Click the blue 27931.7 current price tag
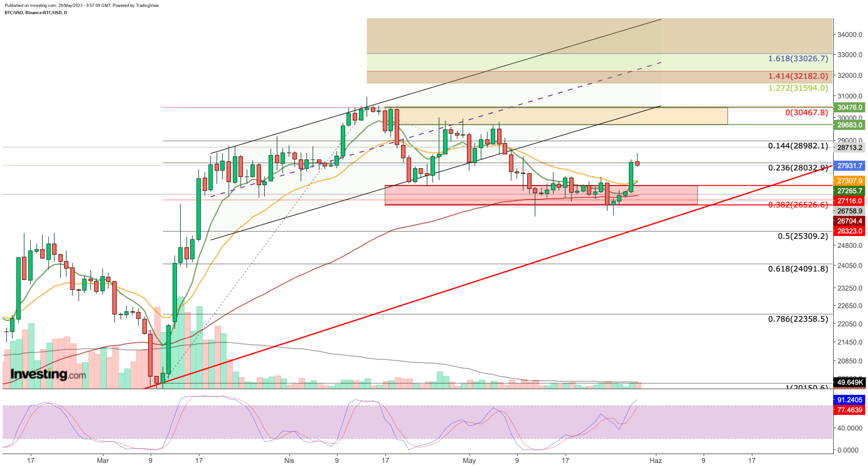Viewport: 868px width, 467px height. tap(849, 166)
